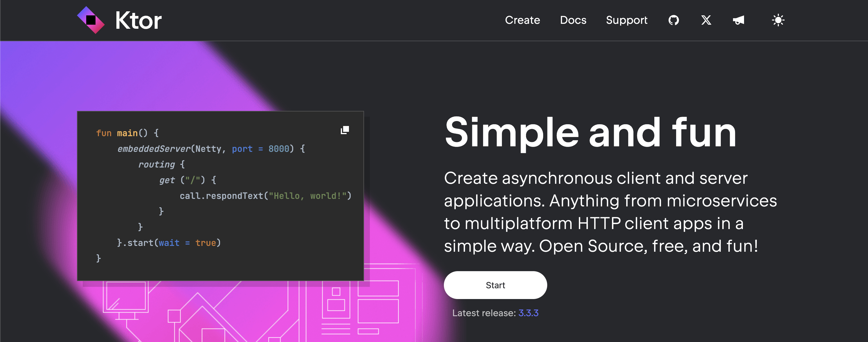868x342 pixels.
Task: Click the megaphone announcements icon
Action: coord(738,20)
